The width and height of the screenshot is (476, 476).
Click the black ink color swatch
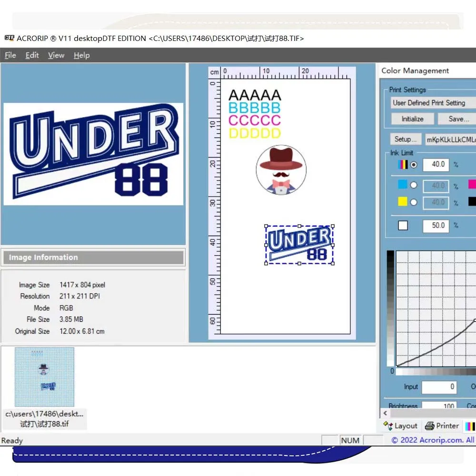[472, 201]
